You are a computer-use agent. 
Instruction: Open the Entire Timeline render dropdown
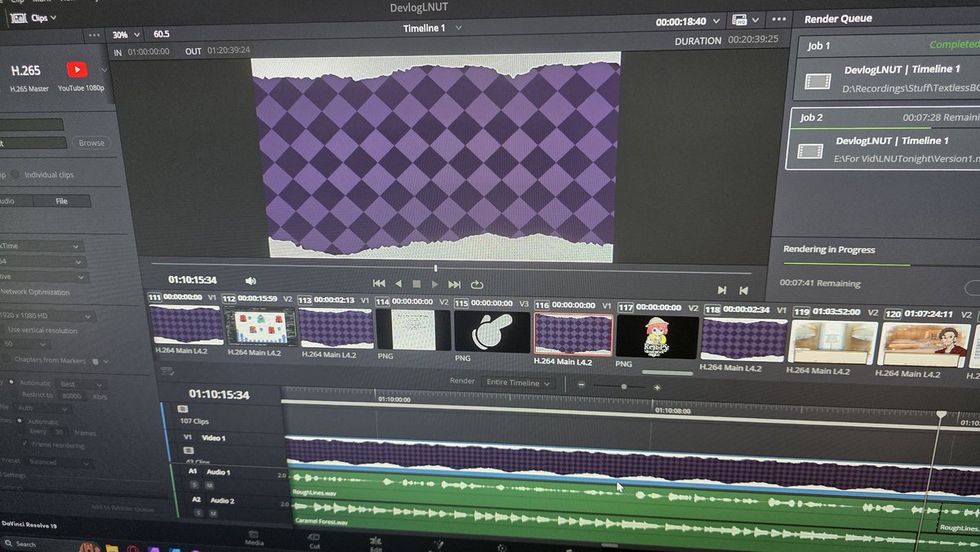518,381
